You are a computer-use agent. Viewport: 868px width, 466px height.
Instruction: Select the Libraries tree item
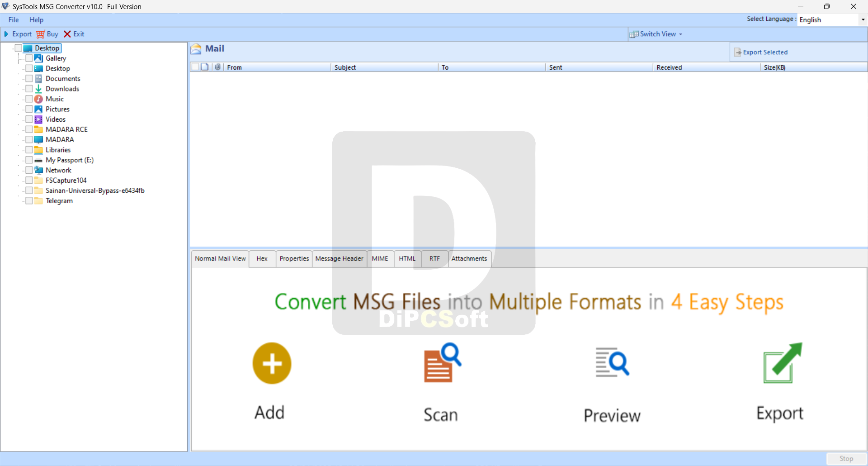point(58,150)
